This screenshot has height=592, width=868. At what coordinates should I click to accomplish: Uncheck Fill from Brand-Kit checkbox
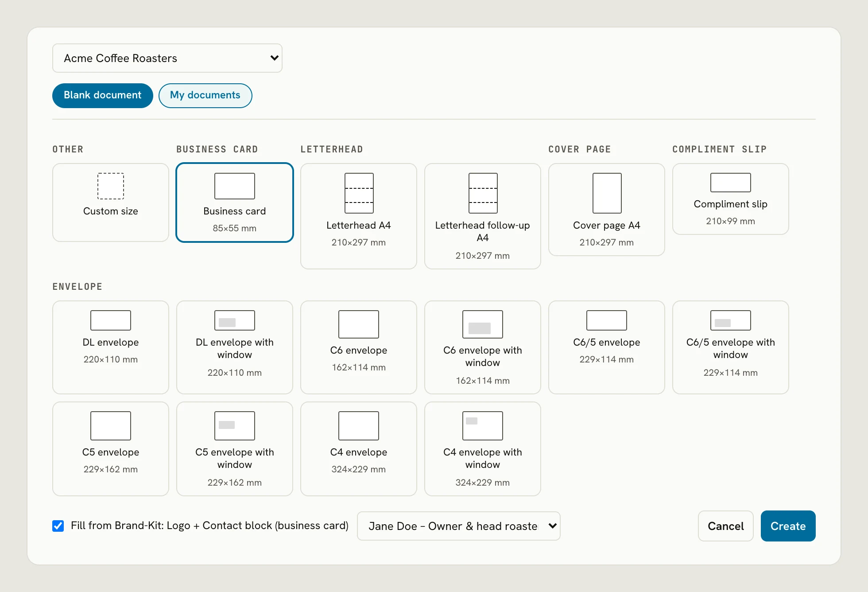point(58,526)
